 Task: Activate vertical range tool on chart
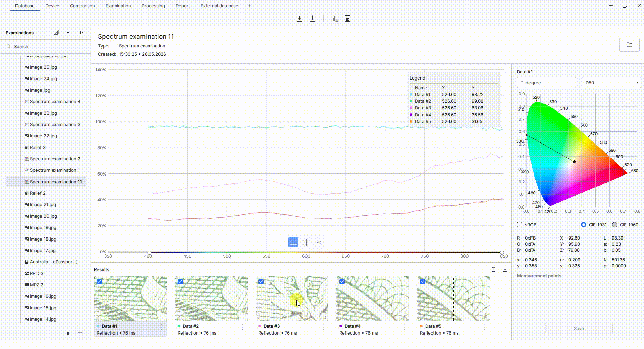point(305,242)
